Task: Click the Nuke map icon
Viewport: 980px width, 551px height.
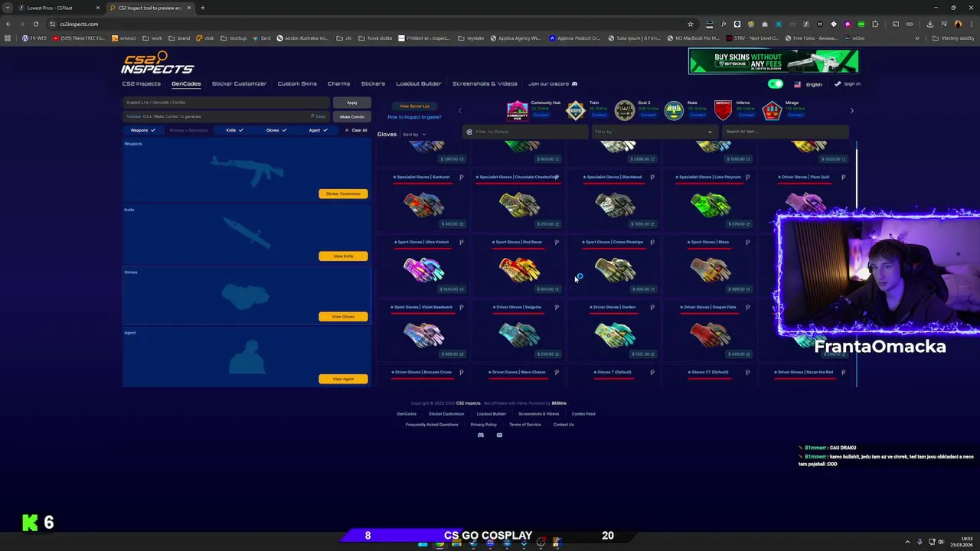Action: click(x=674, y=110)
